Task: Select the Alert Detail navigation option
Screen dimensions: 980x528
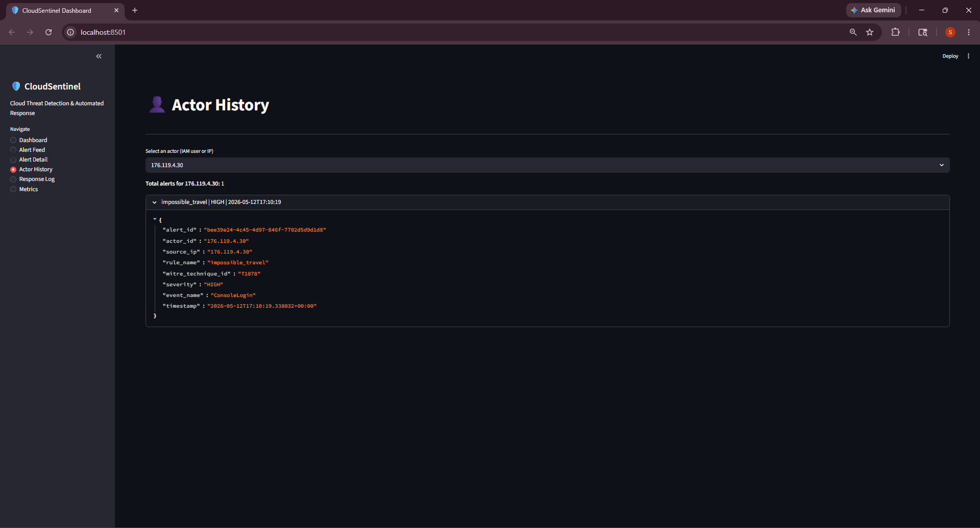Action: click(29, 159)
